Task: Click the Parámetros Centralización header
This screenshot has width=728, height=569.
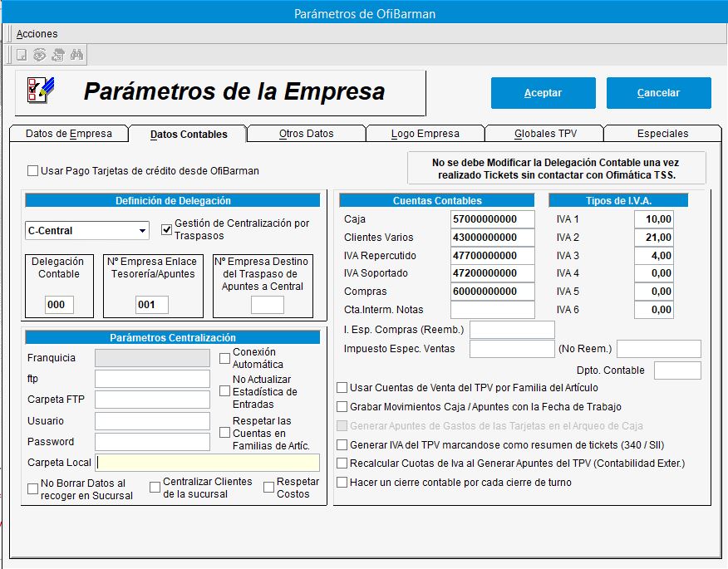Action: click(x=173, y=337)
